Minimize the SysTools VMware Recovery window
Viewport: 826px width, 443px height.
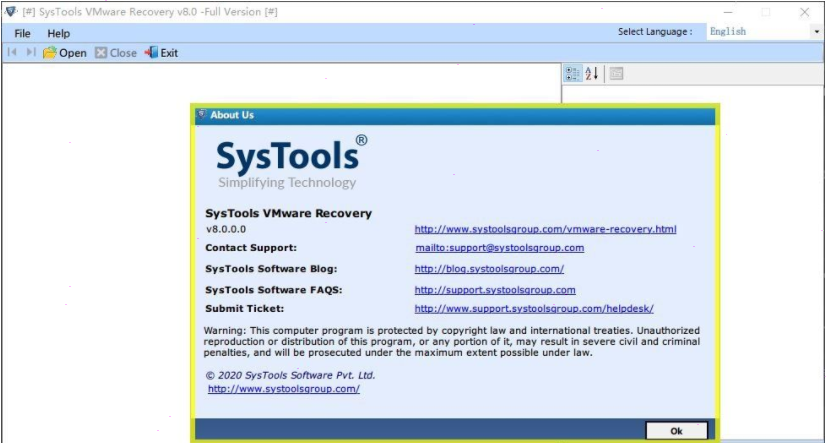click(x=727, y=12)
